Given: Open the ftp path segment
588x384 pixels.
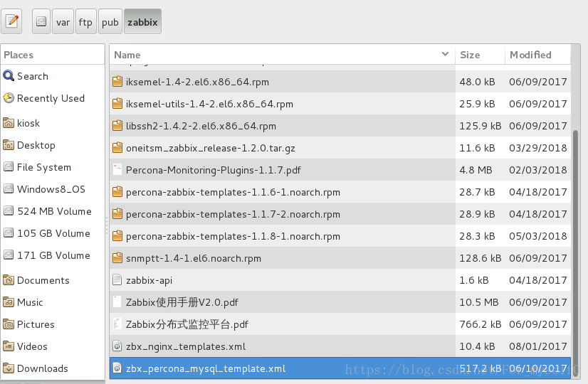Looking at the screenshot, I should (85, 22).
